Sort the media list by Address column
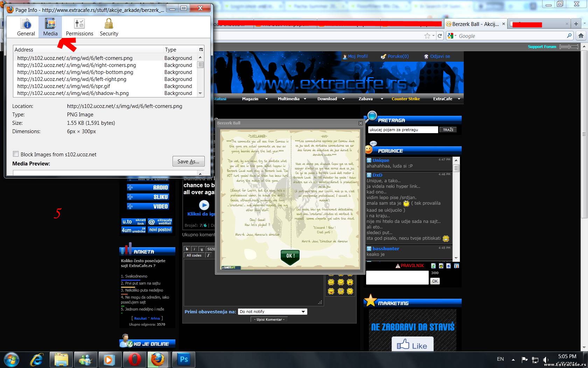The width and height of the screenshot is (588, 368). pyautogui.click(x=89, y=50)
